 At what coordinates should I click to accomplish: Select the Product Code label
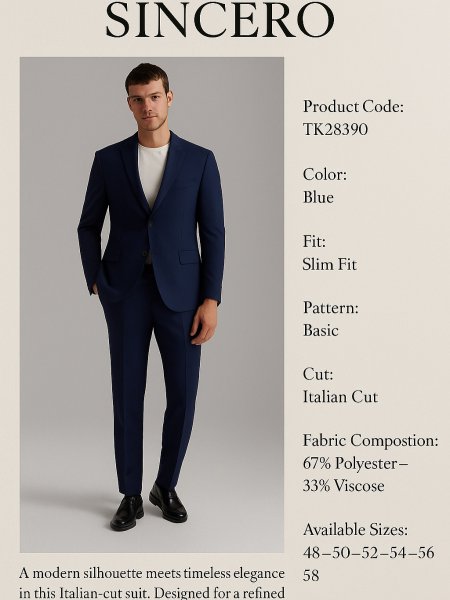coord(353,106)
